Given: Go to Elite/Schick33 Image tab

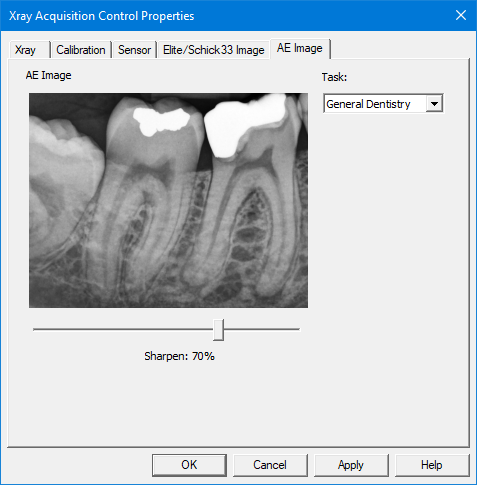Looking at the screenshot, I should 213,50.
